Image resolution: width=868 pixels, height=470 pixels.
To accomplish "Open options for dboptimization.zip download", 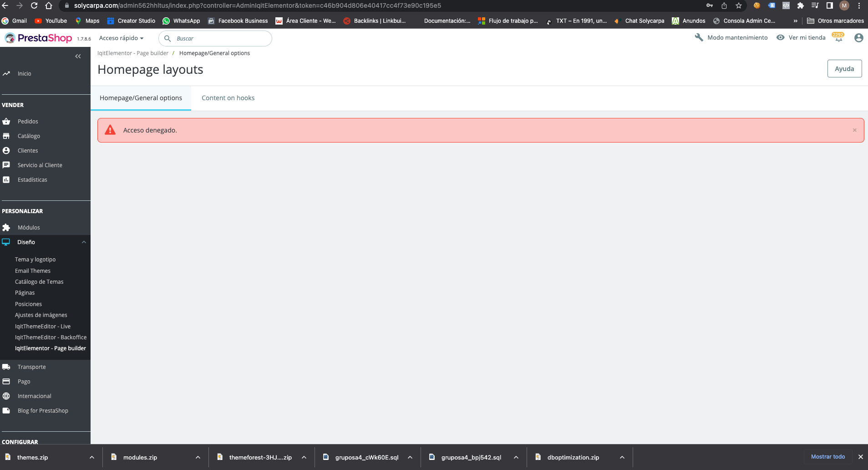I will coord(622,457).
